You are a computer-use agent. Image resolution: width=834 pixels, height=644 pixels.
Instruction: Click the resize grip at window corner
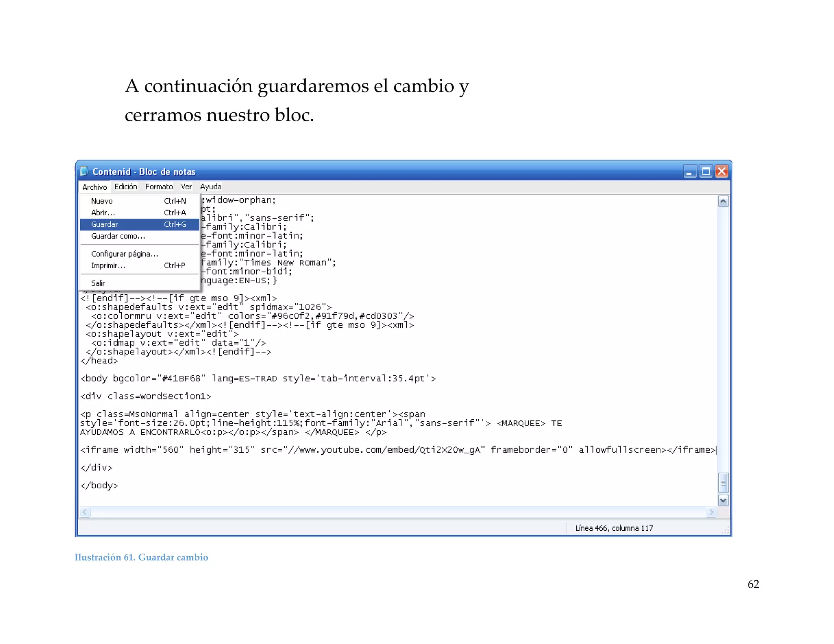click(726, 530)
